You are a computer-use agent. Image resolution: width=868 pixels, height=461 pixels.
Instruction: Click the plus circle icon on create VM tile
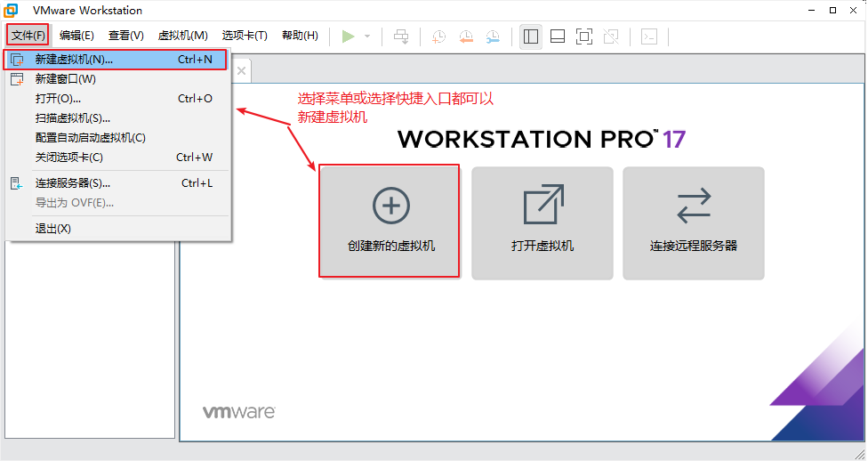390,206
